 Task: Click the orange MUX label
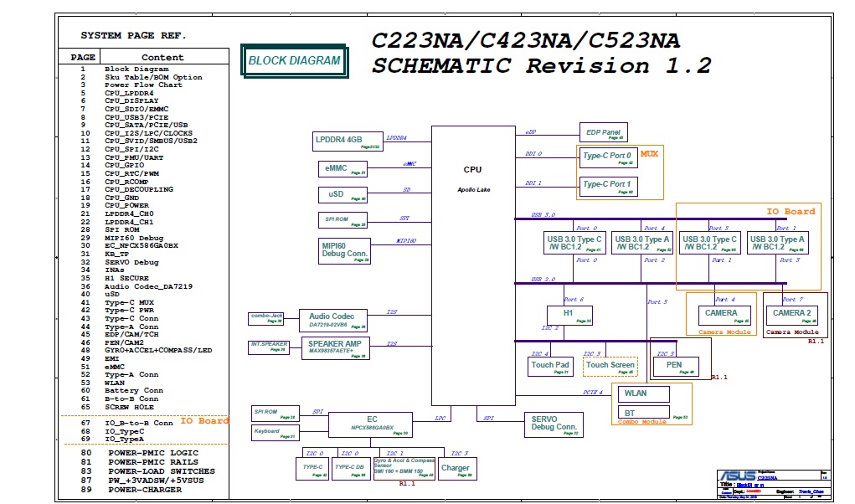point(650,154)
